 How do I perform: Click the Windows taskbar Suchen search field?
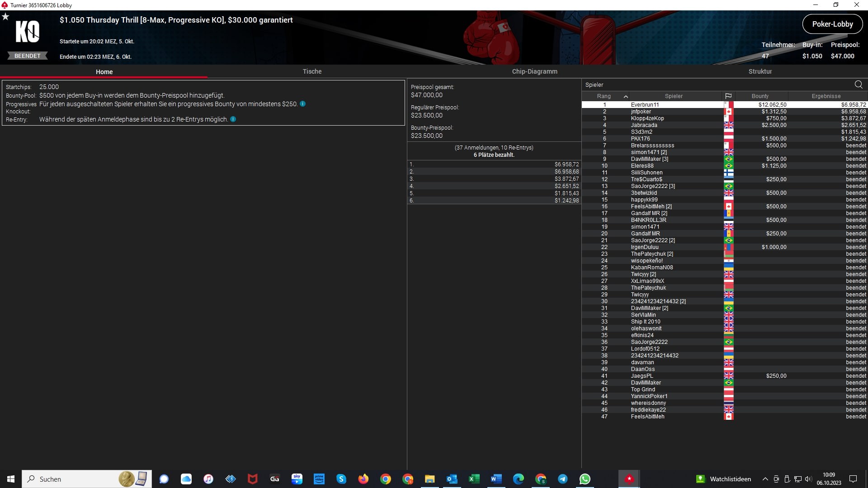[x=72, y=479]
